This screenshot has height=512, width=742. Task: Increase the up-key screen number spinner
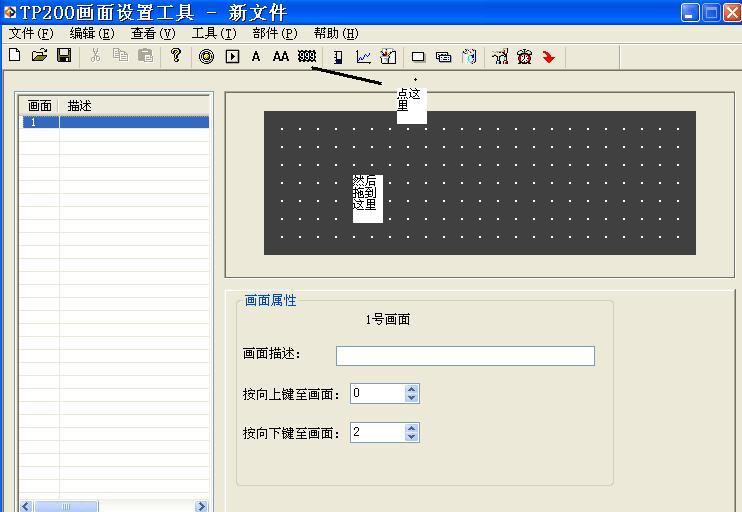pos(412,389)
